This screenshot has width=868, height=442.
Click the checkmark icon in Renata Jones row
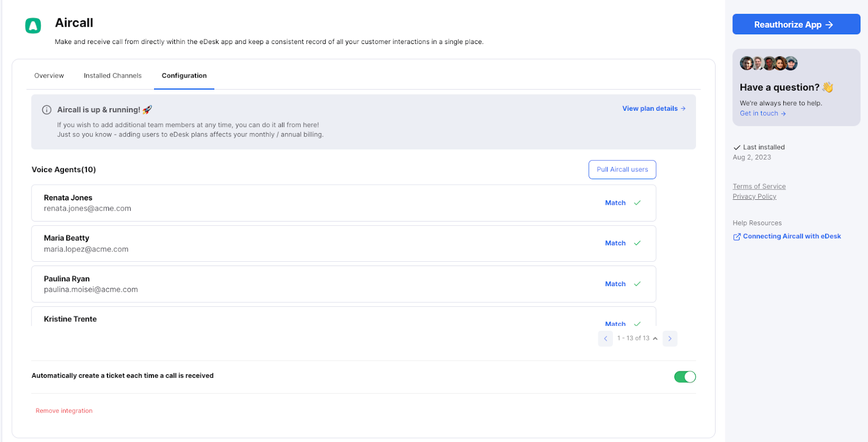[x=637, y=203]
